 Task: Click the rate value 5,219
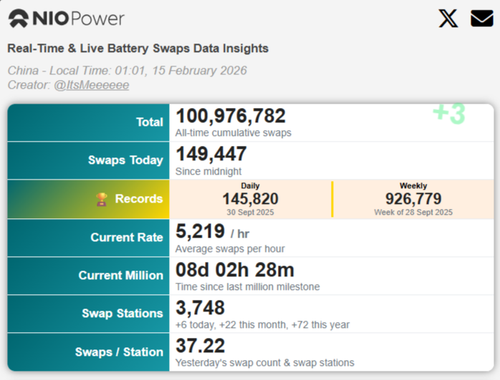[200, 231]
